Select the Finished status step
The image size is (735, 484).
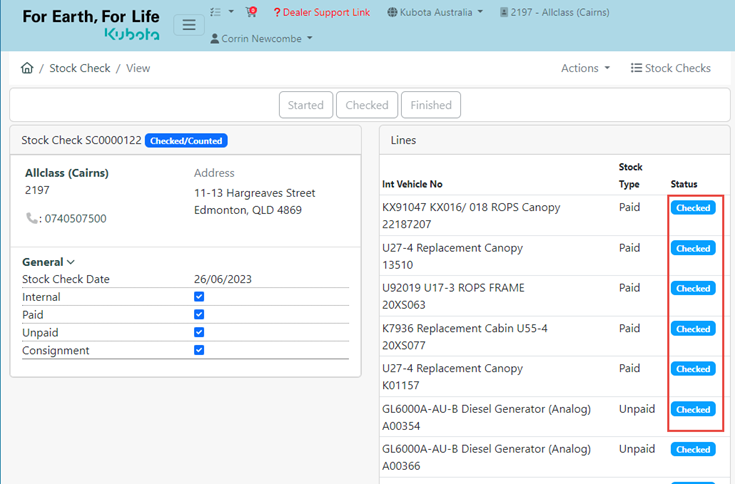pyautogui.click(x=431, y=105)
